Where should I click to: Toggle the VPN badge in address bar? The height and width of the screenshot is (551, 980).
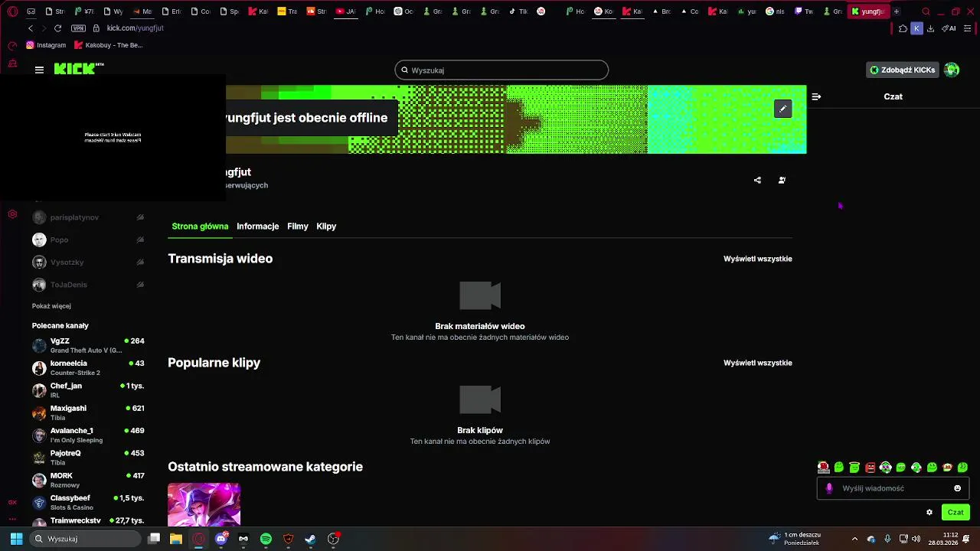click(78, 28)
